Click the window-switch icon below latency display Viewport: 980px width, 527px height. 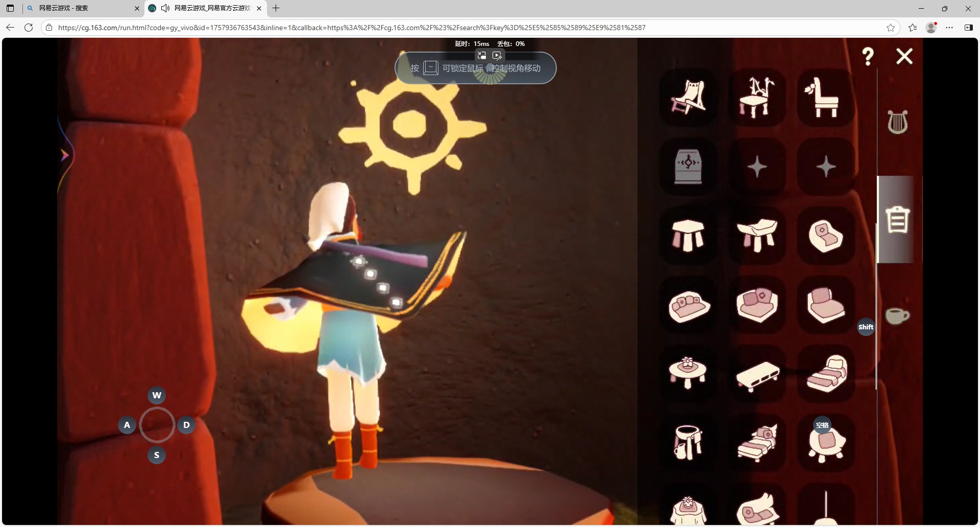coord(481,56)
